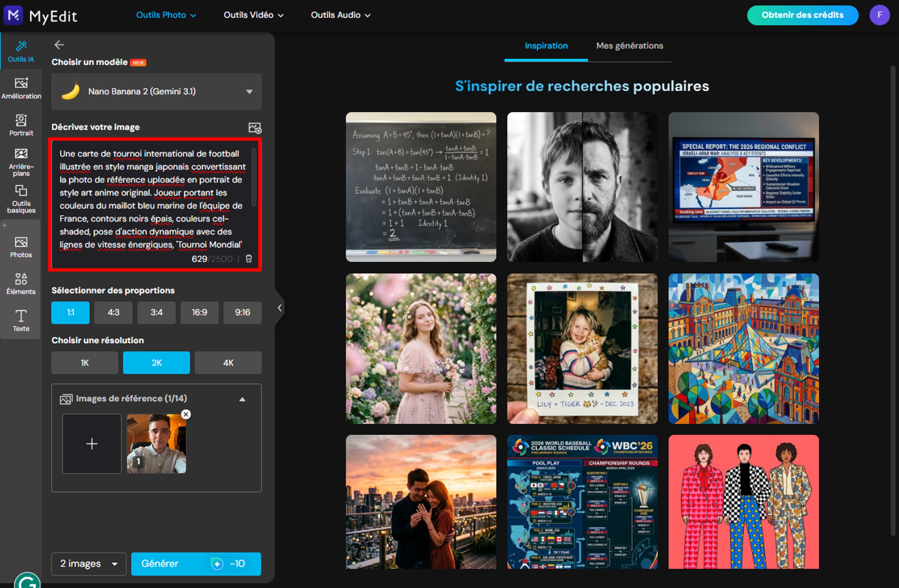Open the Texte sidebar tool
This screenshot has height=588, width=899.
pyautogui.click(x=21, y=321)
